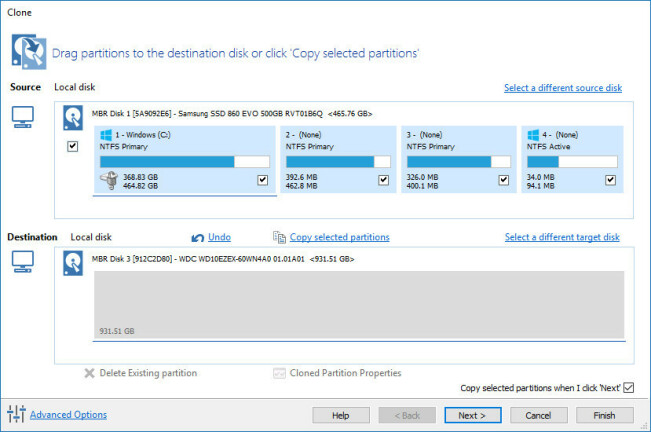651x432 pixels.
Task: Click the destination computer monitor icon
Action: coord(23,264)
